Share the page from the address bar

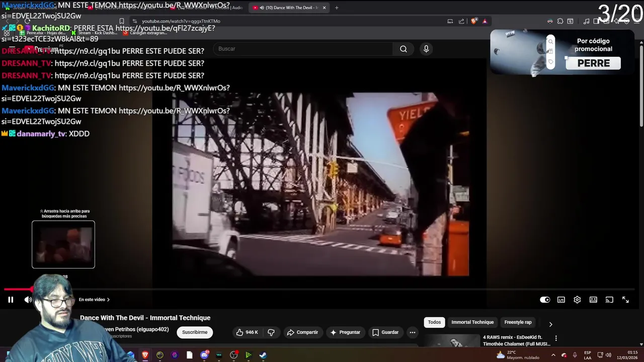pyautogui.click(x=461, y=21)
